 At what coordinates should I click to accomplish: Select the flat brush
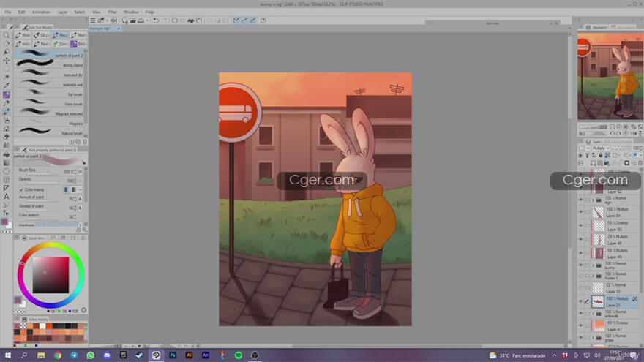click(x=50, y=94)
